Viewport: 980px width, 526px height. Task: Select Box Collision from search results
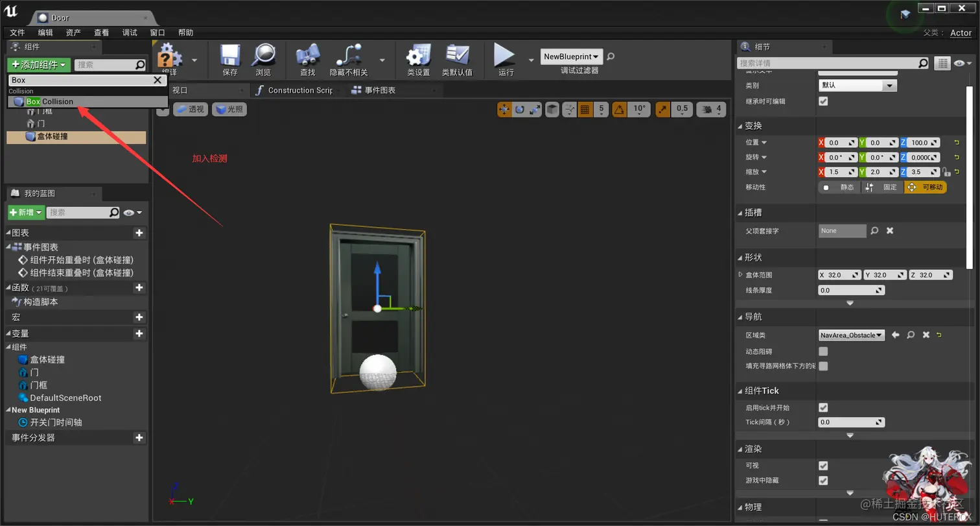(88, 102)
